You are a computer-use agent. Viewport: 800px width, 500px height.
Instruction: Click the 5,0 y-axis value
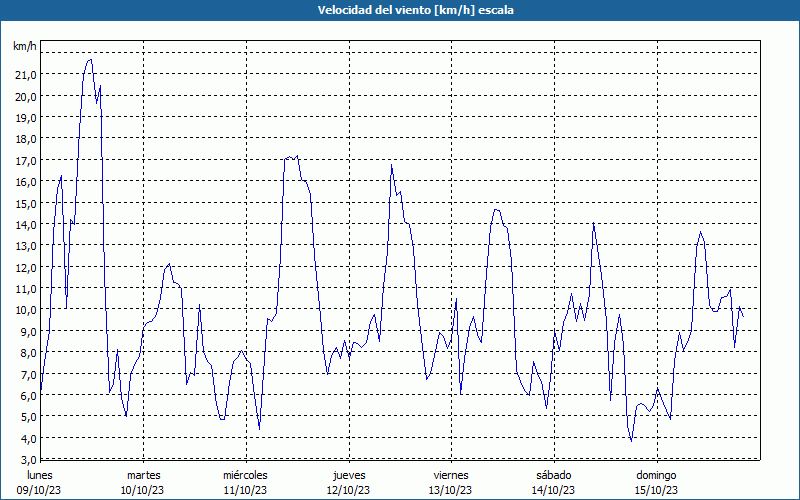[28, 417]
